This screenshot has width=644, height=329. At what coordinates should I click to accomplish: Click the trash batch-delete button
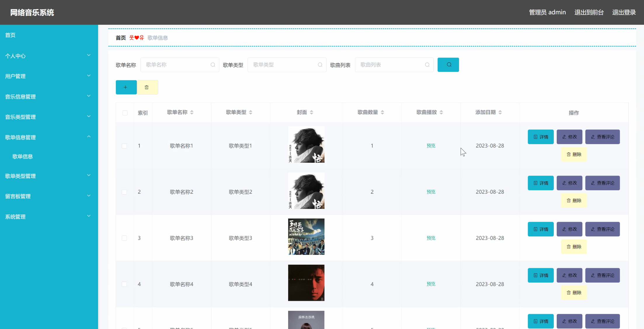pyautogui.click(x=147, y=87)
